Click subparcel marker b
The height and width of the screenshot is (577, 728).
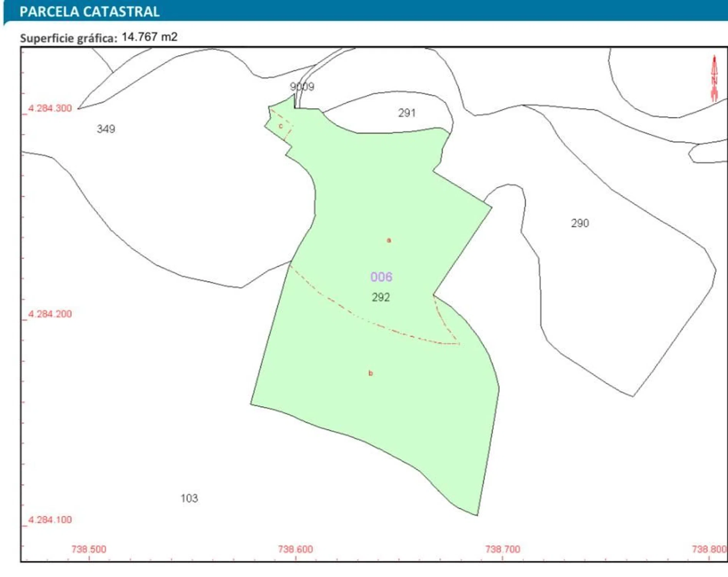pos(371,373)
